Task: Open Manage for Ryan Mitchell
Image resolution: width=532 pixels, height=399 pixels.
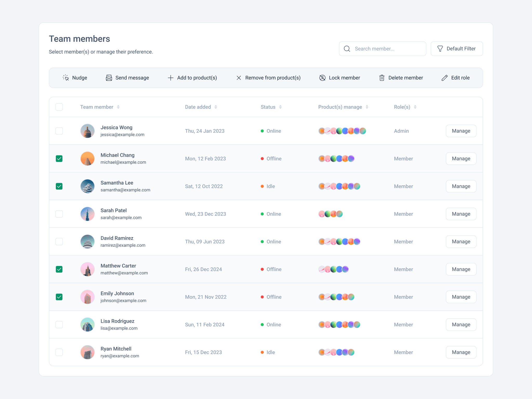Action: pos(461,352)
